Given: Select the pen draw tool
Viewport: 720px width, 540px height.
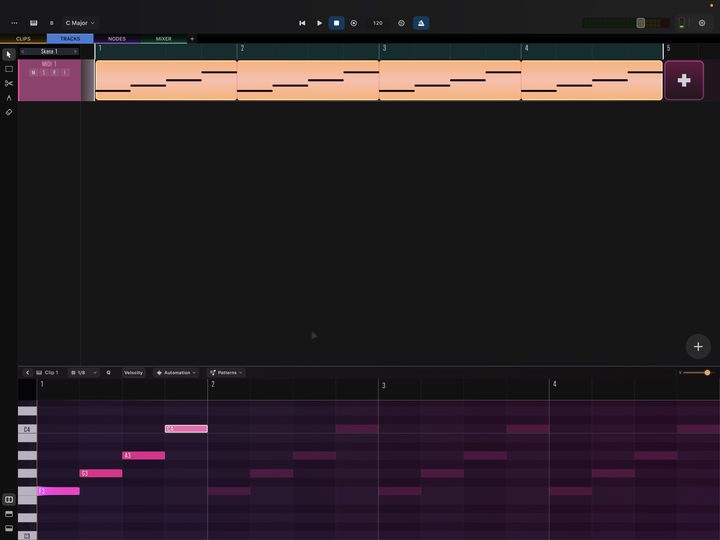Looking at the screenshot, I should click(x=9, y=98).
